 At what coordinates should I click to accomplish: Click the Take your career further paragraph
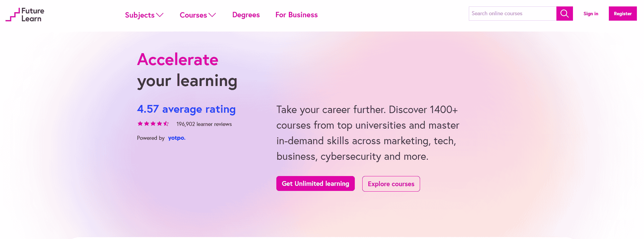(368, 133)
